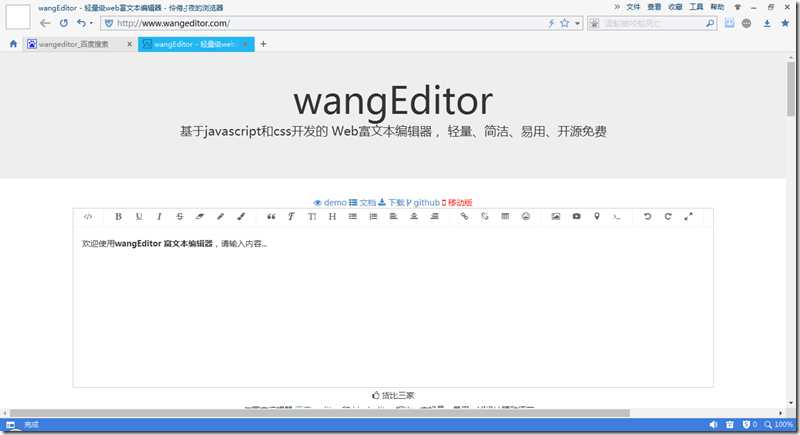Screen dimensions: 800x435
Task: Select the eraser clear-format icon
Action: pyautogui.click(x=200, y=217)
